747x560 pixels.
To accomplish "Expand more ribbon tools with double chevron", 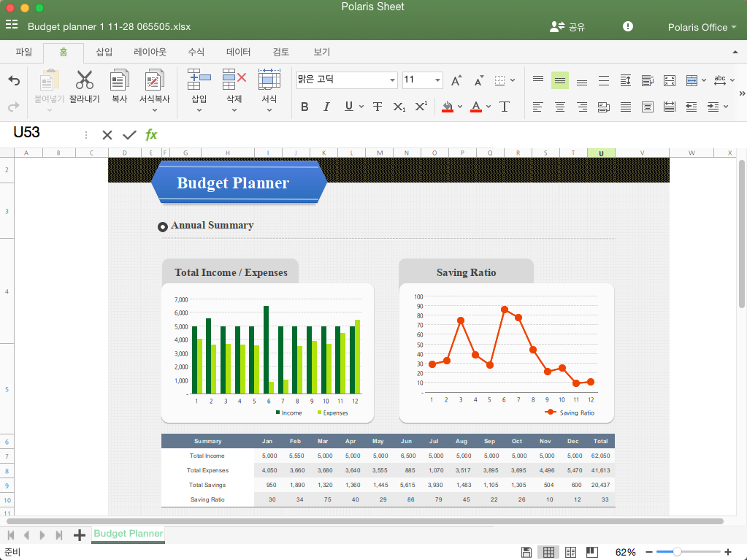I will (x=742, y=93).
